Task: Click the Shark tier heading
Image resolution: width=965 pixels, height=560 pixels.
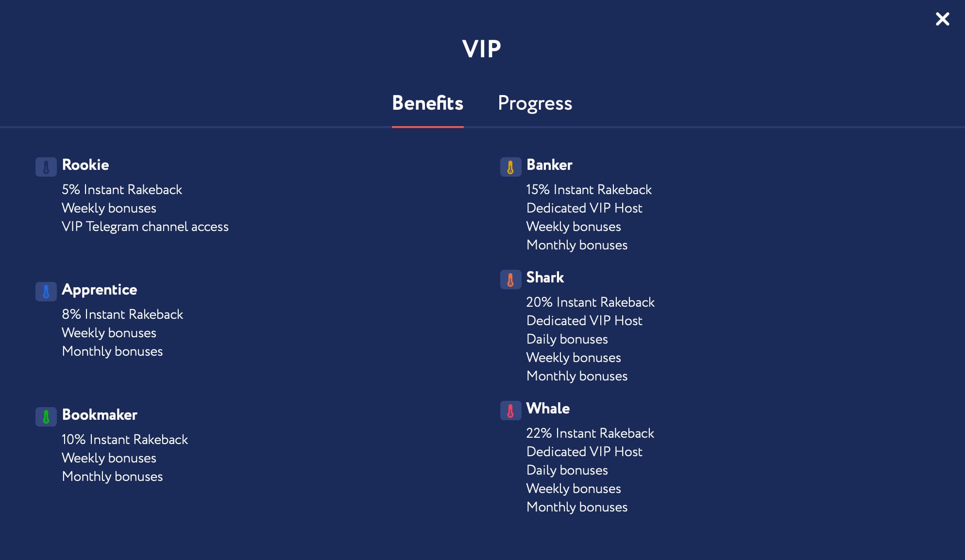Action: (x=545, y=278)
